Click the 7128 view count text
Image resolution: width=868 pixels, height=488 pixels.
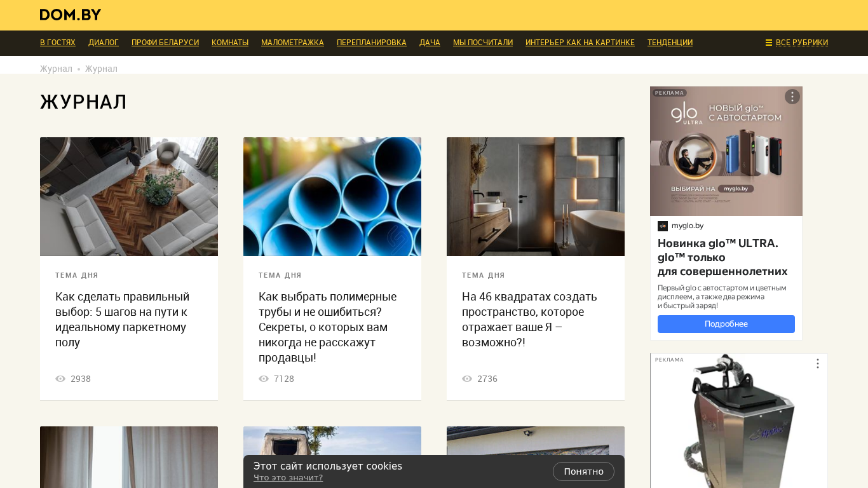click(x=284, y=379)
